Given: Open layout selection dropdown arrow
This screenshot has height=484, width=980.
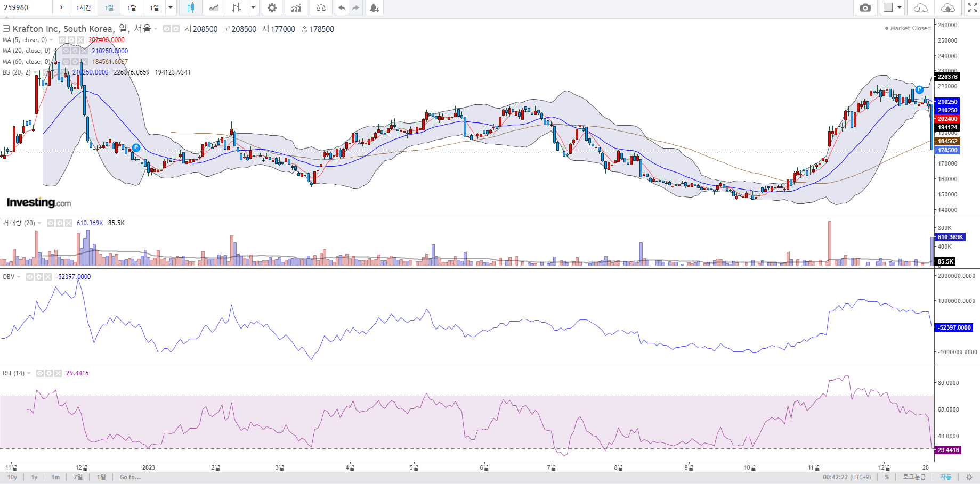Looking at the screenshot, I should 900,7.
